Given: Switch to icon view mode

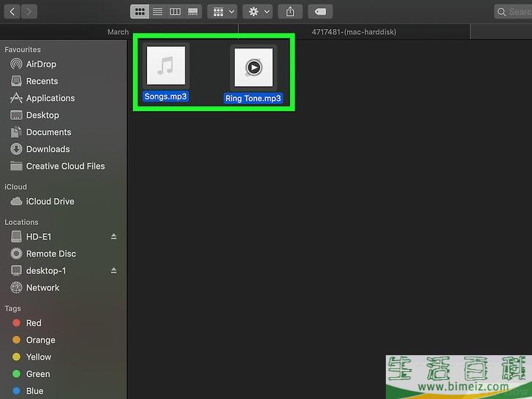Looking at the screenshot, I should (x=140, y=12).
